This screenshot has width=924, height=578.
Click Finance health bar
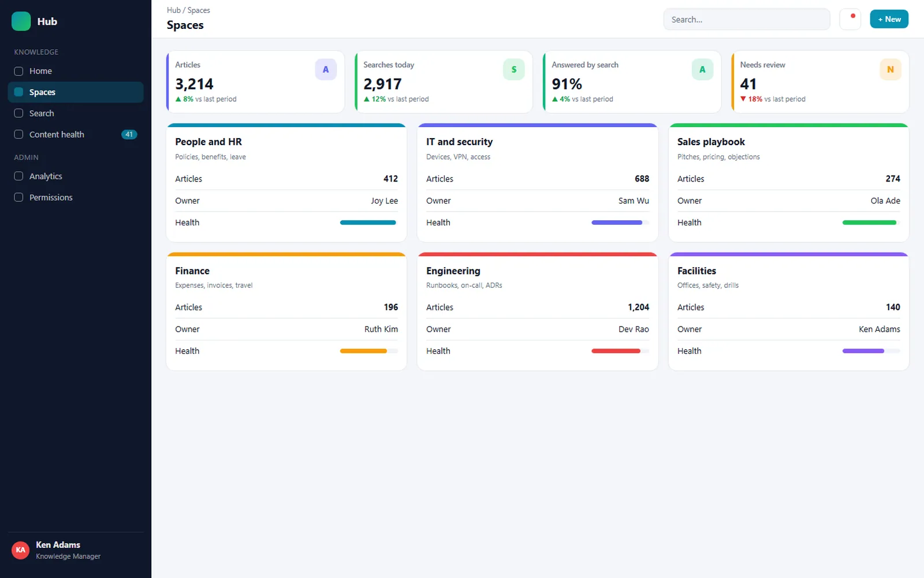pos(369,351)
